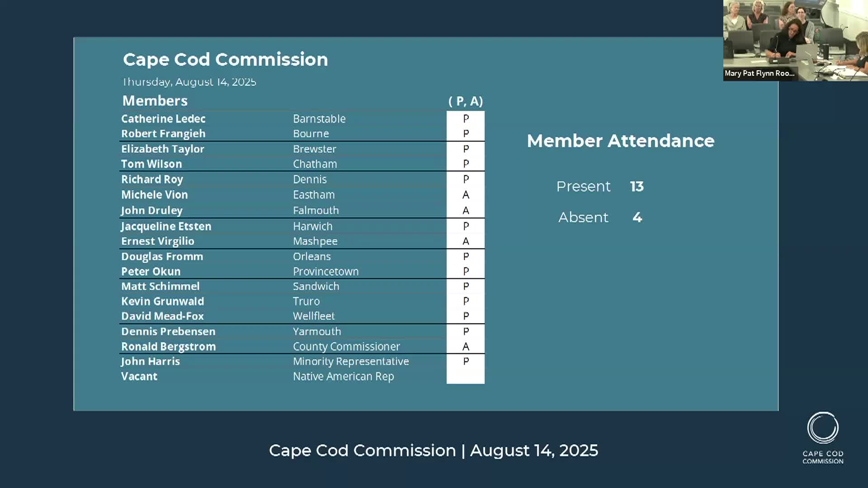Click the Mary Pat Flynn Roo... name label
Image resolution: width=868 pixels, height=488 pixels.
click(x=759, y=73)
